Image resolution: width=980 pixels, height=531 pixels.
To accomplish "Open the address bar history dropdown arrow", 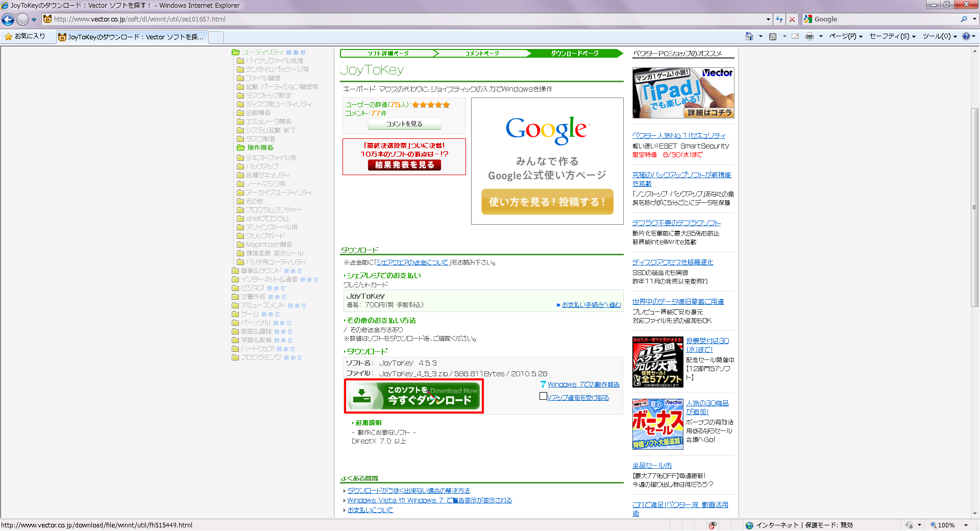I will [768, 19].
